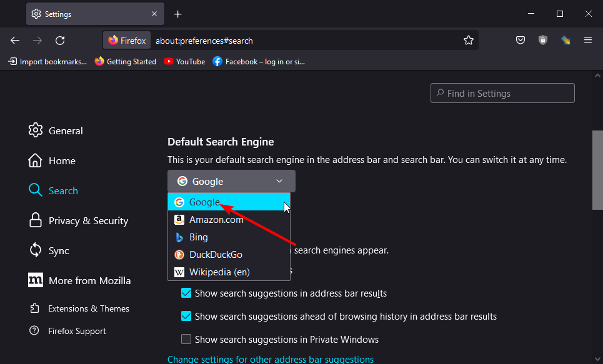Open the Getting Started bookmark
The width and height of the screenshot is (603, 364).
click(126, 62)
